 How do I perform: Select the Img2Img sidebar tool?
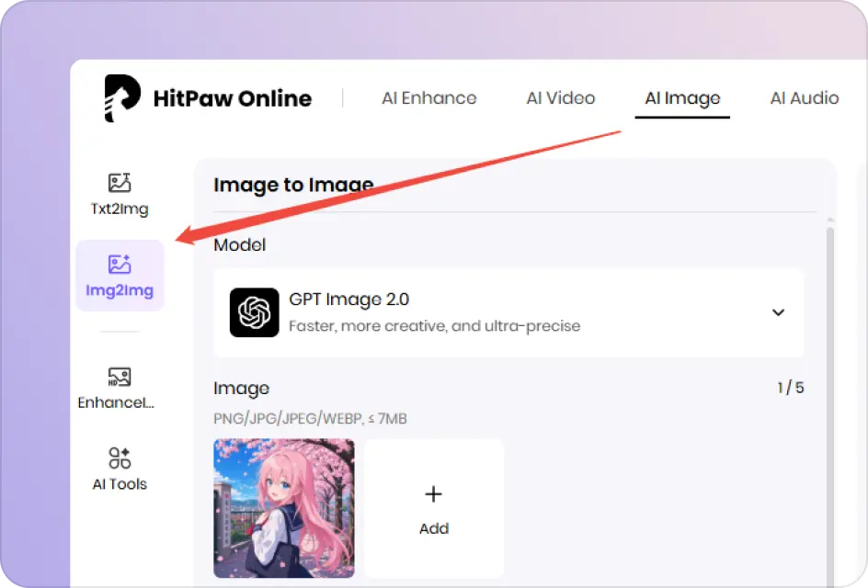point(120,276)
